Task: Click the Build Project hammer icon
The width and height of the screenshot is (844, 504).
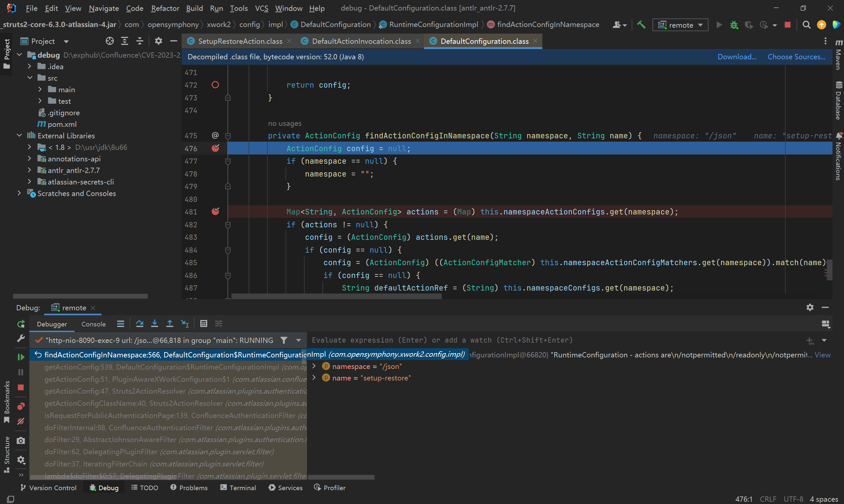Action: pos(641,25)
